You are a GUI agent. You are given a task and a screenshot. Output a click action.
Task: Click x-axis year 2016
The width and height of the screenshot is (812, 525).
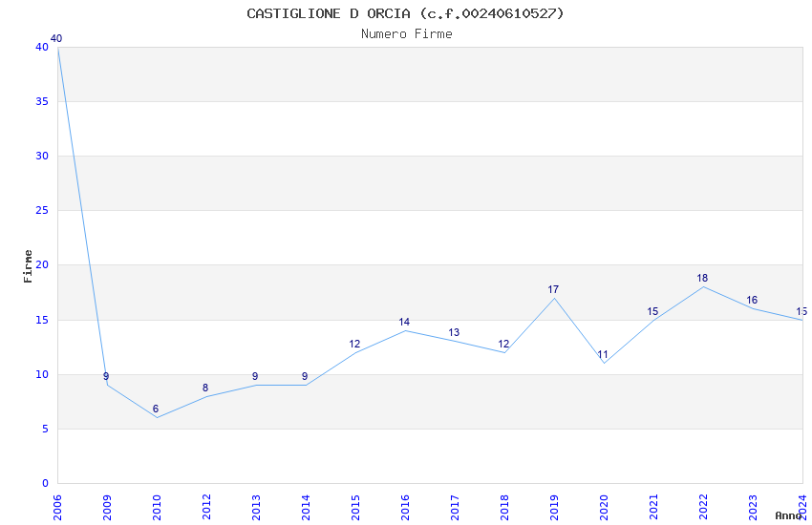[x=405, y=507]
